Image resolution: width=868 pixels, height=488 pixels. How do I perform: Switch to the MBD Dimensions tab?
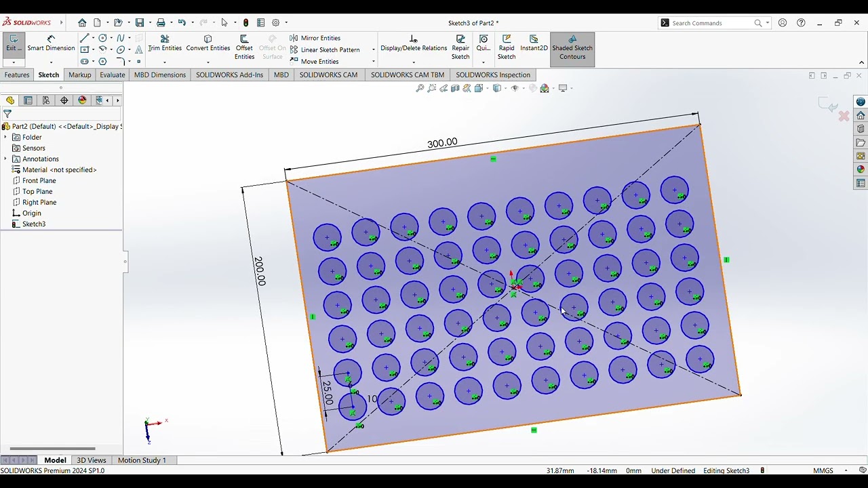pyautogui.click(x=160, y=75)
